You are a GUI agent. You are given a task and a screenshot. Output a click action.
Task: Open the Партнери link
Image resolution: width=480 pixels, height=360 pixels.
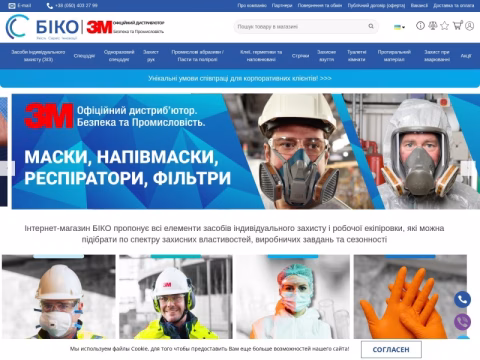(282, 6)
